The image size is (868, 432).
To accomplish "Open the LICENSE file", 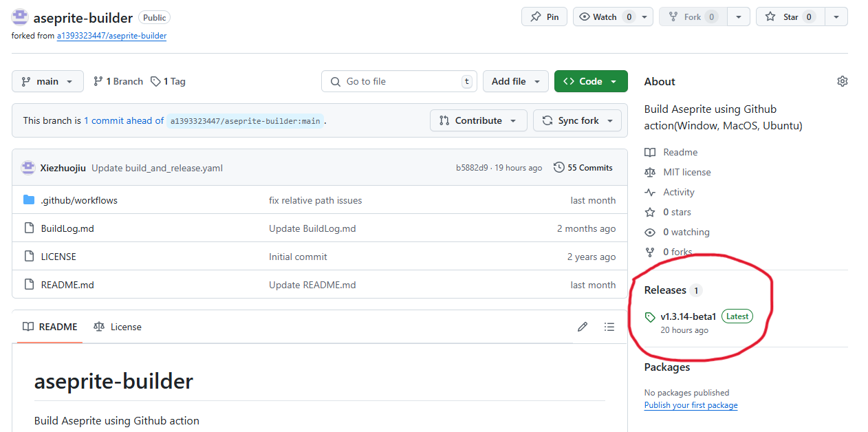I will [x=58, y=257].
